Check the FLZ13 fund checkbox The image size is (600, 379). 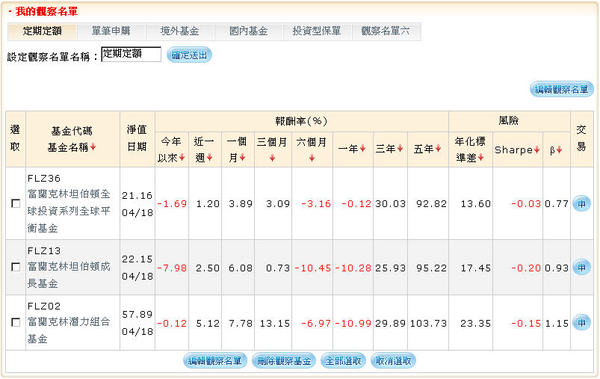tap(16, 266)
